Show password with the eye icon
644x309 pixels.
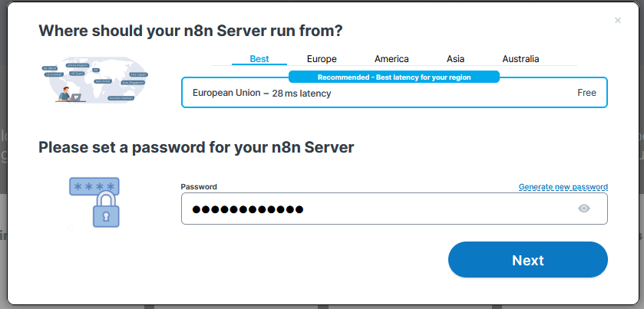[583, 209]
